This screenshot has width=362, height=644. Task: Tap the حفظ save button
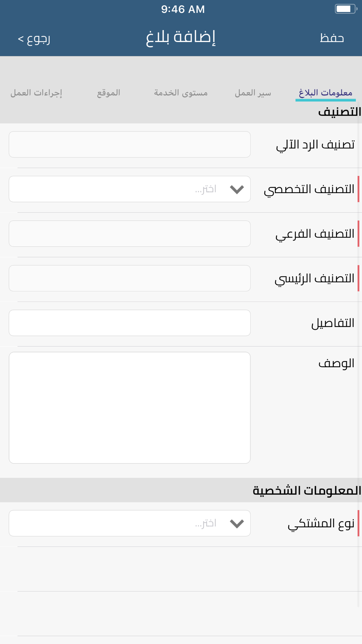[332, 38]
